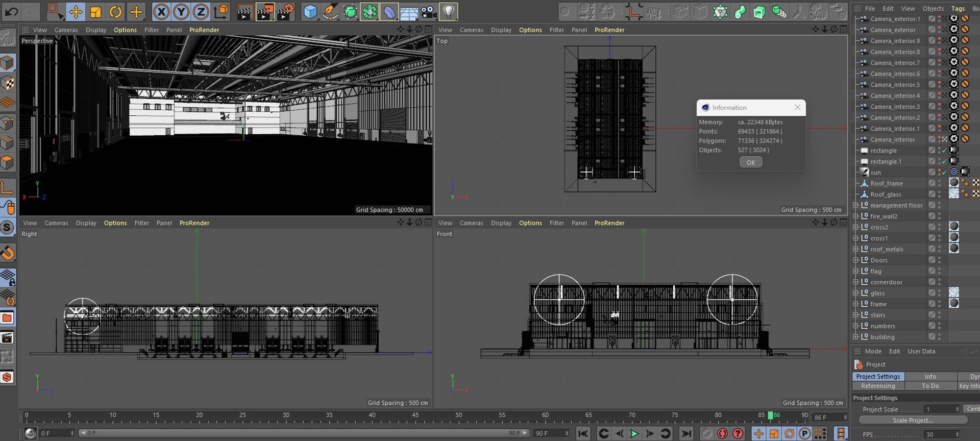Toggle visibility dots of rectangle object
This screenshot has height=441, width=980.
[939, 151]
